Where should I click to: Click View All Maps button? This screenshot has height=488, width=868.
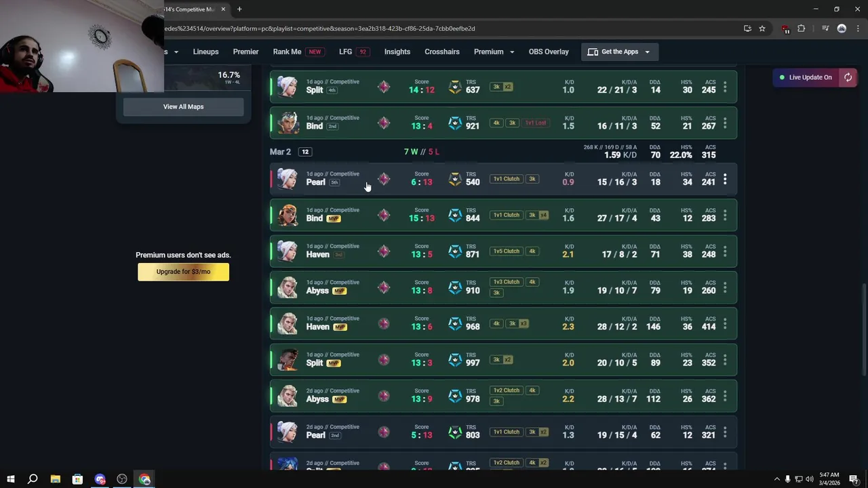183,106
